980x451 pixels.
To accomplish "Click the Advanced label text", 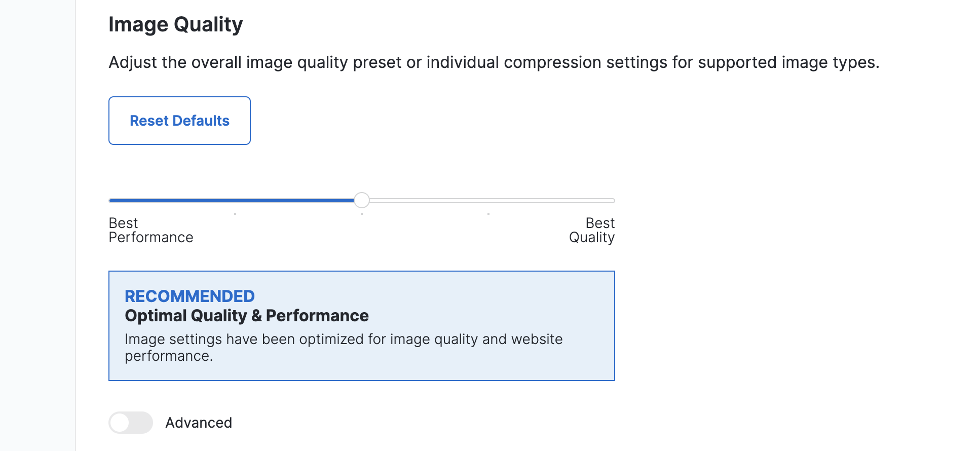I will click(199, 423).
